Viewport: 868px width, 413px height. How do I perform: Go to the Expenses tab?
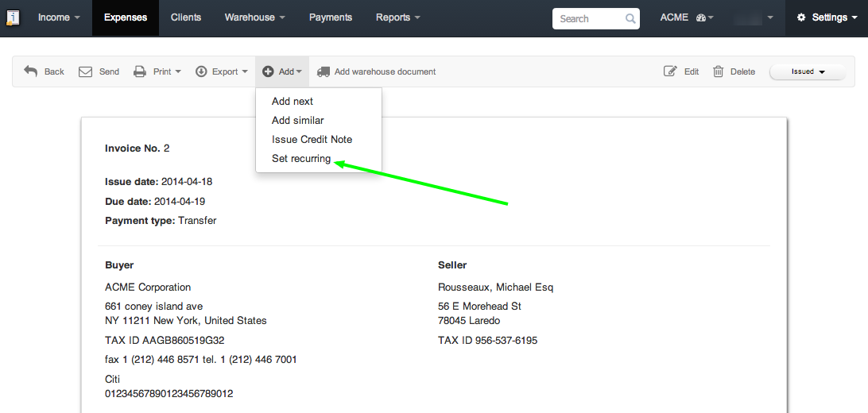126,17
